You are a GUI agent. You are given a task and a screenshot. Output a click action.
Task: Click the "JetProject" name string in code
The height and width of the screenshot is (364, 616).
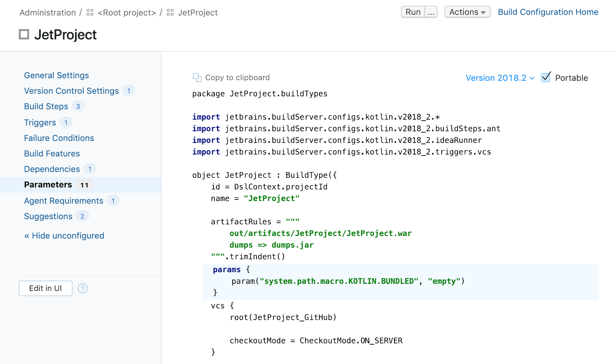271,198
